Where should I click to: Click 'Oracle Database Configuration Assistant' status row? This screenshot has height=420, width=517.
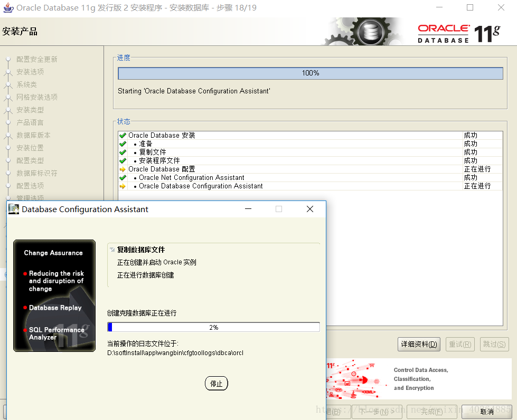tap(201, 186)
